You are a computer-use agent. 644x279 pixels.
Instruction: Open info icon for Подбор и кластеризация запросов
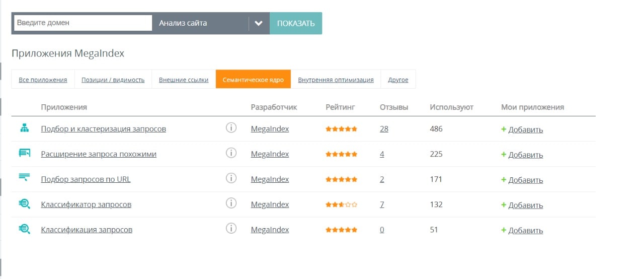pos(231,128)
